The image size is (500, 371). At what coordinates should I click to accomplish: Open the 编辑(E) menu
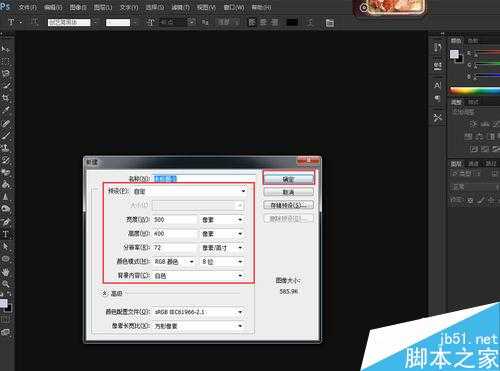point(53,7)
